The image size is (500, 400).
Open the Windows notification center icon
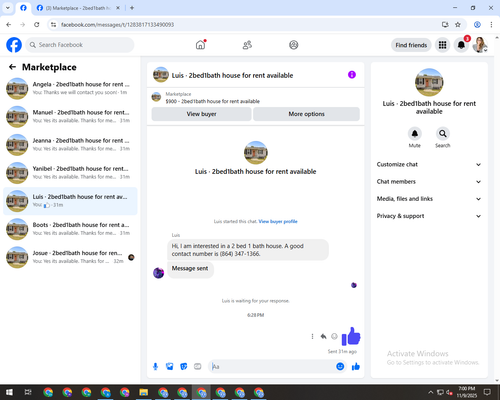click(487, 392)
